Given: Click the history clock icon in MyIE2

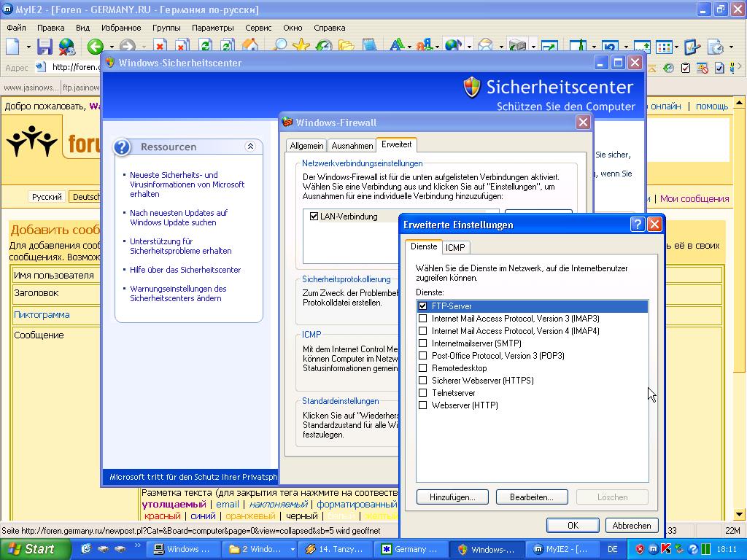Looking at the screenshot, I should [324, 44].
